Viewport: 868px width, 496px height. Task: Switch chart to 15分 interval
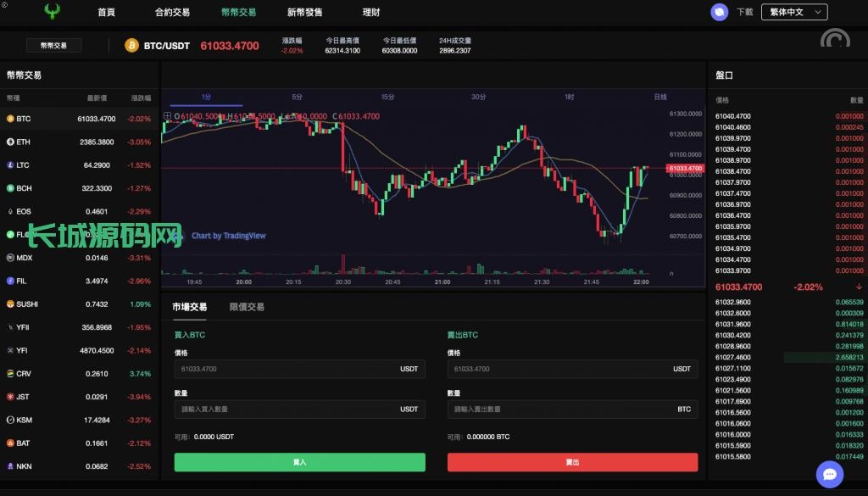[x=387, y=97]
